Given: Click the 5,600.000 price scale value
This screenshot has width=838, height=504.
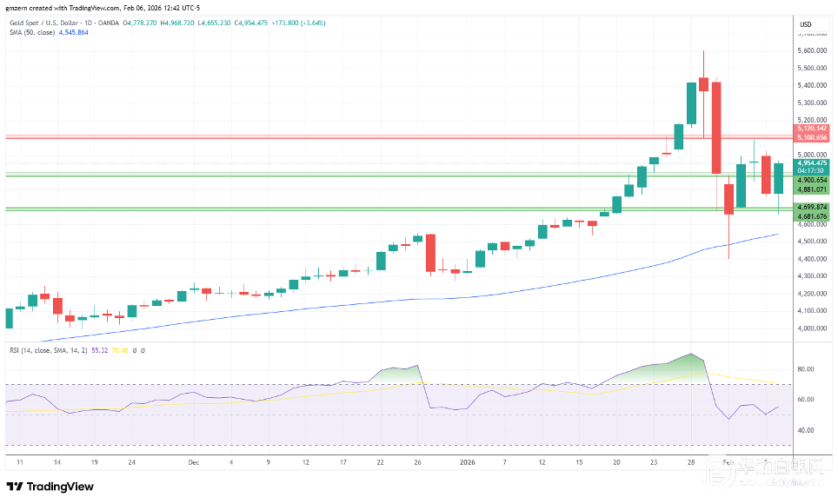Looking at the screenshot, I should pyautogui.click(x=810, y=51).
